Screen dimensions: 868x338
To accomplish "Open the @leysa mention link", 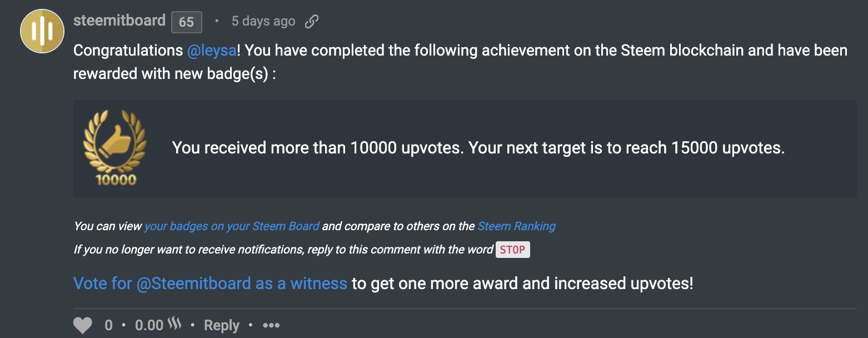I will (212, 51).
